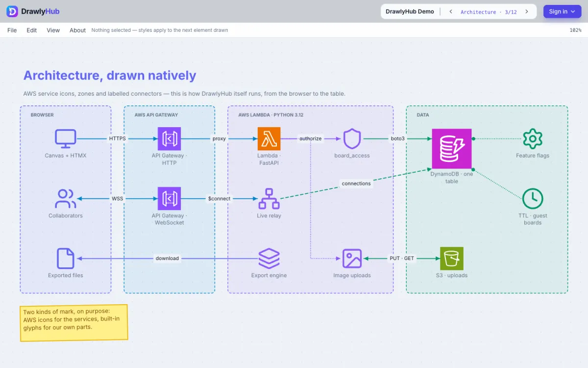Select the $connect connector label
588x368 pixels.
[x=219, y=199]
